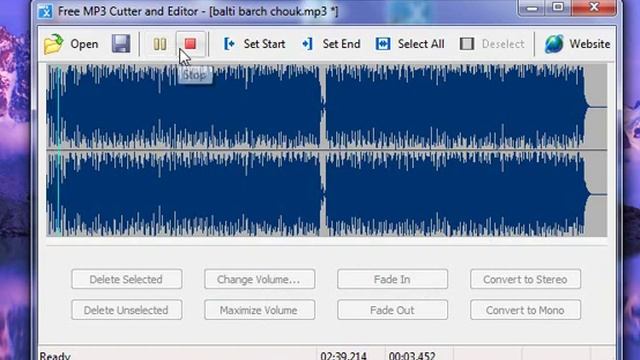Screen dimensions: 640x360
Task: Click the Website text label
Action: click(590, 44)
